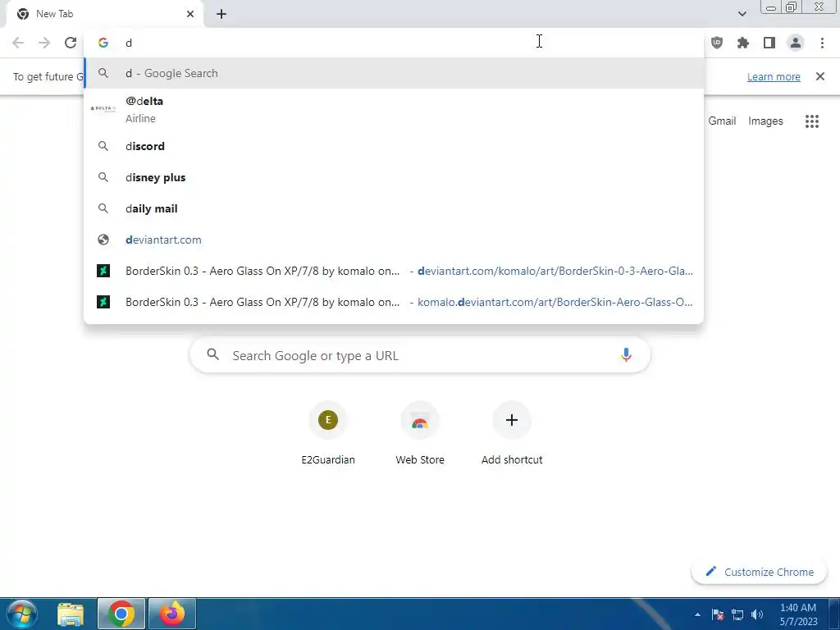Dismiss the info bar with its X
The image size is (840, 630).
click(820, 76)
